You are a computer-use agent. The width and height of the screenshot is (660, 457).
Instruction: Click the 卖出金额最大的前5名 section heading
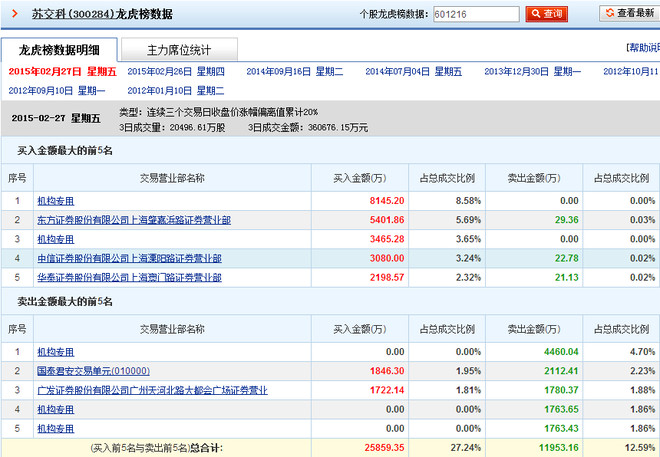point(65,302)
